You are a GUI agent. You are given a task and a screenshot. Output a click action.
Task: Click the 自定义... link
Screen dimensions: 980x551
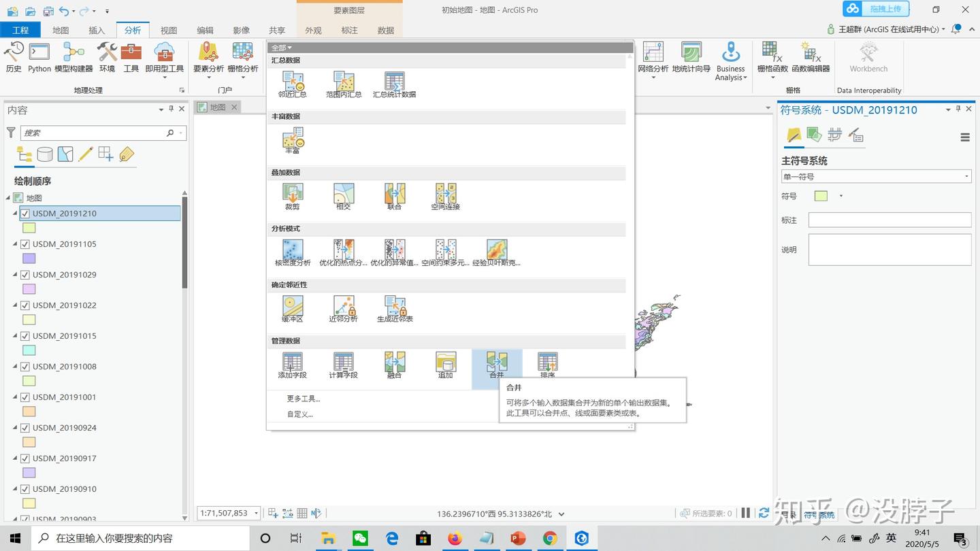pyautogui.click(x=299, y=414)
